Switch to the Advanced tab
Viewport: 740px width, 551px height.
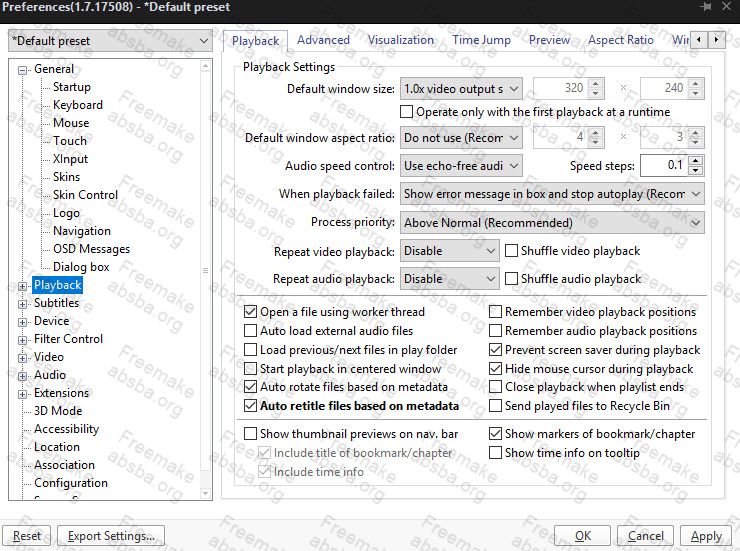323,40
